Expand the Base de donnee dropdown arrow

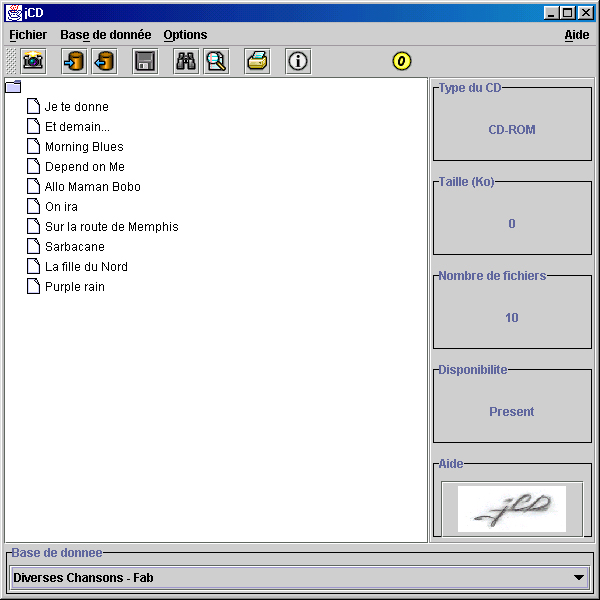pos(579,577)
